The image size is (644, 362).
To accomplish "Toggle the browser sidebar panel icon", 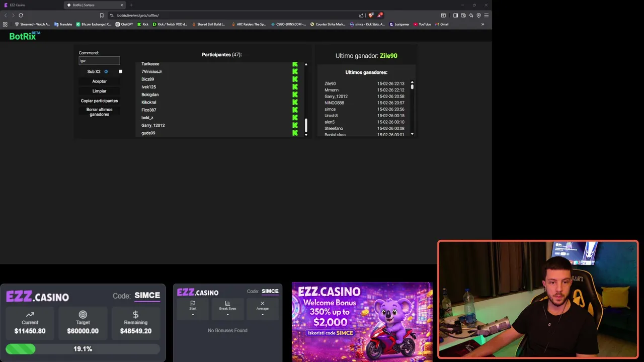I will coord(455,15).
